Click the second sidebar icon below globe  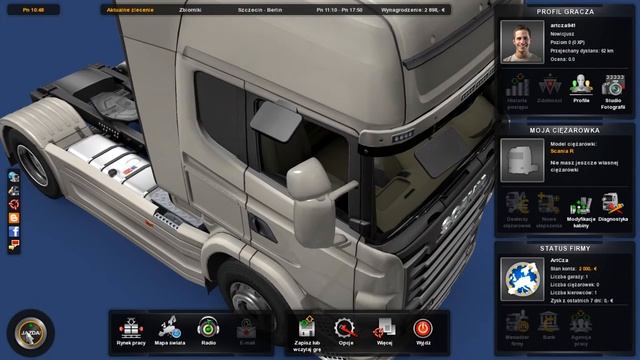click(14, 191)
